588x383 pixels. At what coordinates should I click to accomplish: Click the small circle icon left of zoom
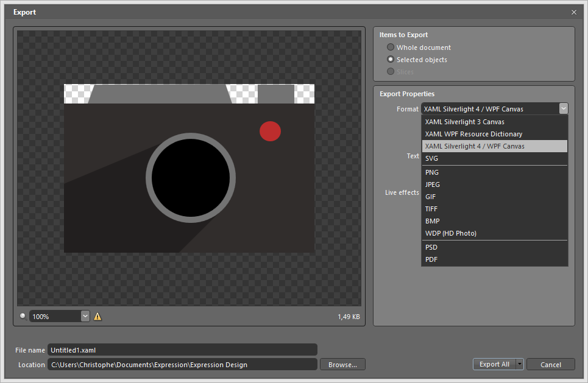click(x=23, y=316)
